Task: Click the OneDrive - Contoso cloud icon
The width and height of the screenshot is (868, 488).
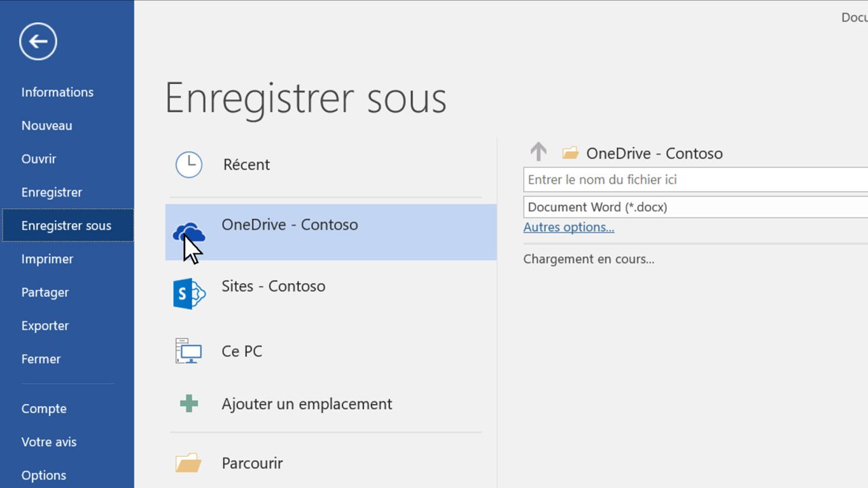Action: [x=189, y=232]
